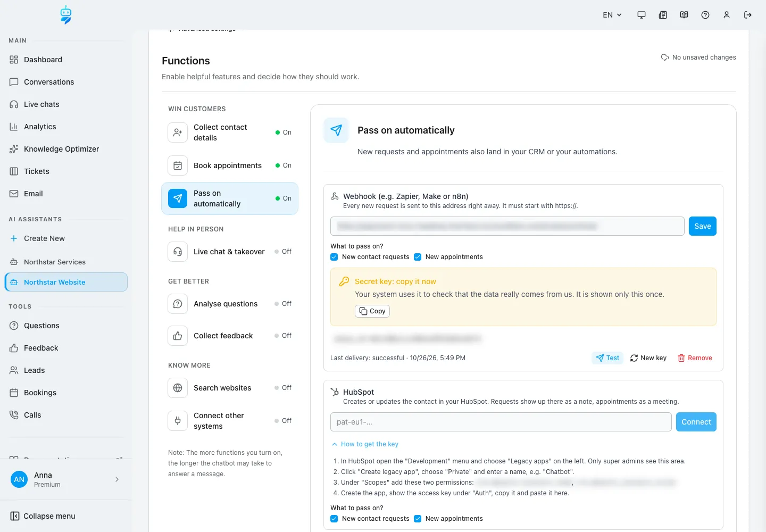The height and width of the screenshot is (532, 766).
Task: Toggle webhook New contact requests checkbox
Action: (334, 257)
